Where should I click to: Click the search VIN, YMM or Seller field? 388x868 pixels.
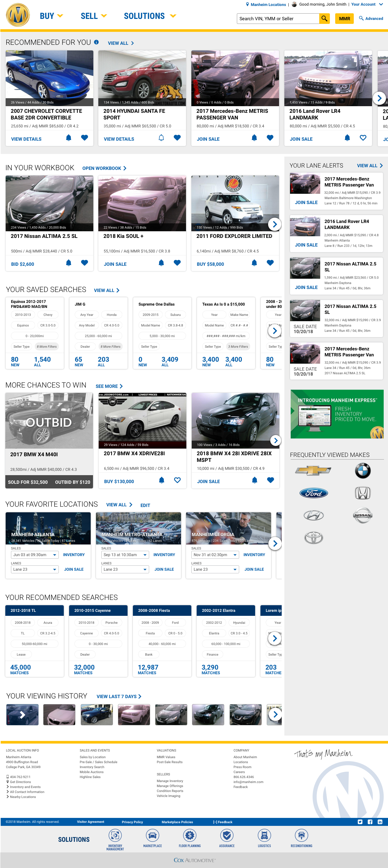point(278,19)
